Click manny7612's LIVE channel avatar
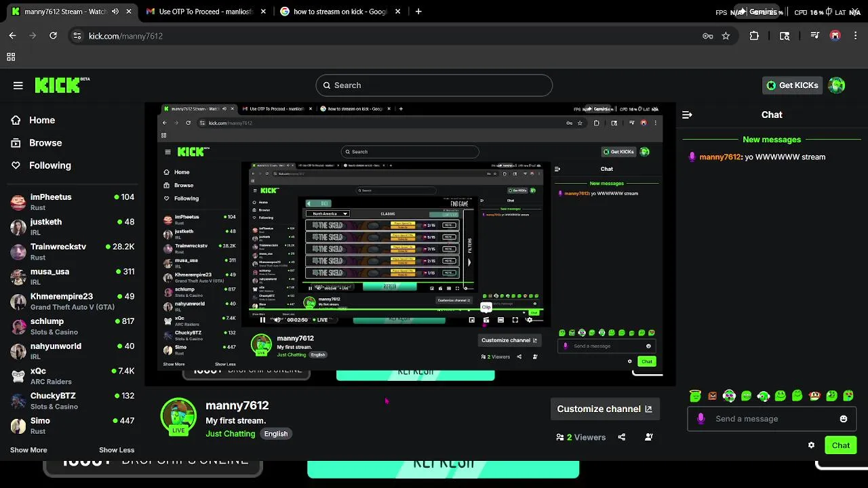 point(178,415)
